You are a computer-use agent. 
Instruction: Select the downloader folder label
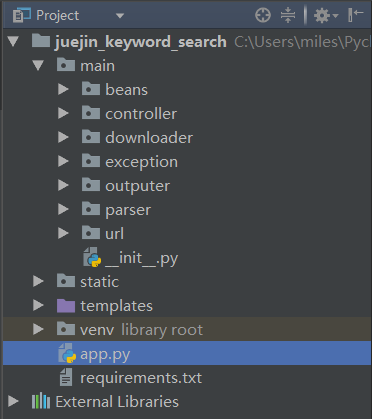tap(149, 138)
